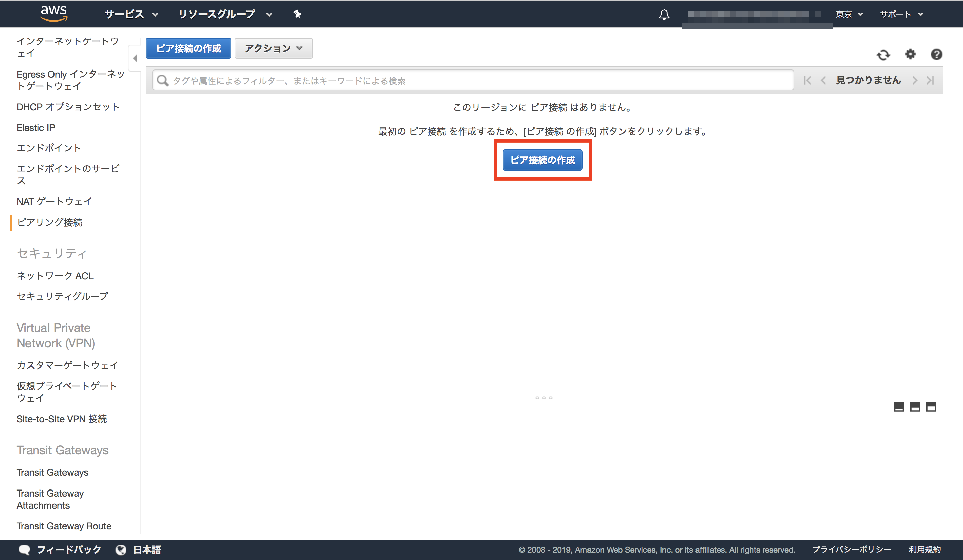Click the last-page pagination arrow
The image size is (963, 560).
[931, 80]
